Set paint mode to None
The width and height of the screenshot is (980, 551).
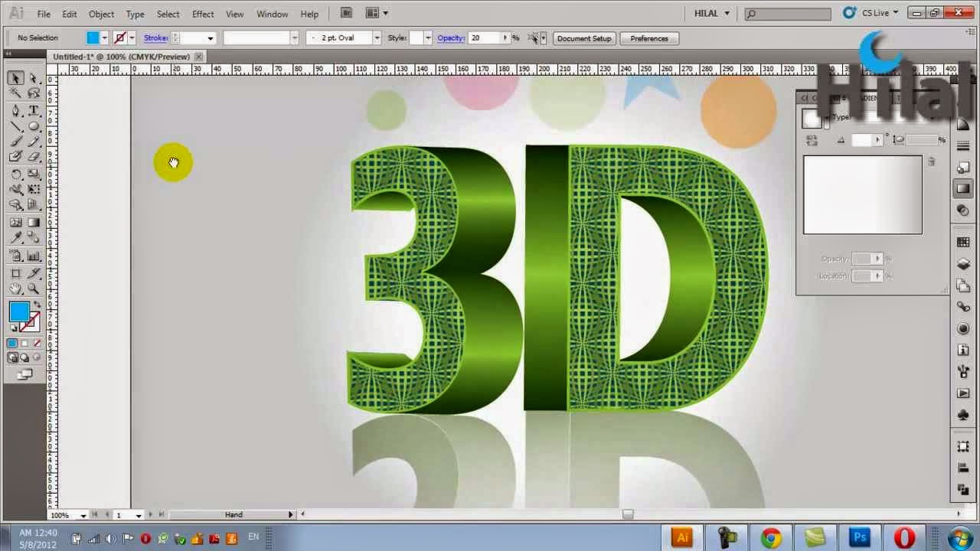pos(37,344)
